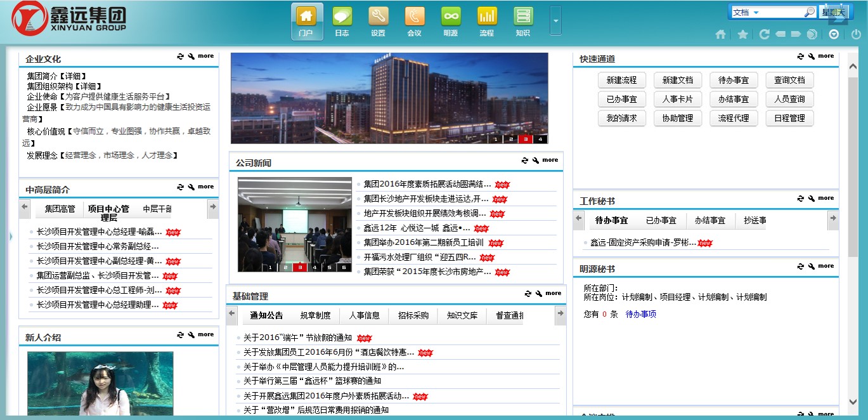Screen dimensions: 868x420
Task: Click the favorites star icon
Action: [742, 34]
